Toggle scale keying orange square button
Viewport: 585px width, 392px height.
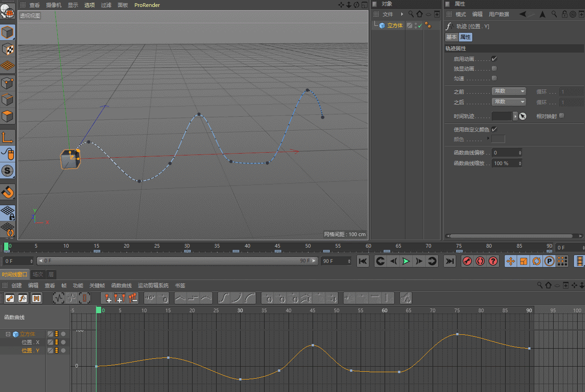(524, 261)
